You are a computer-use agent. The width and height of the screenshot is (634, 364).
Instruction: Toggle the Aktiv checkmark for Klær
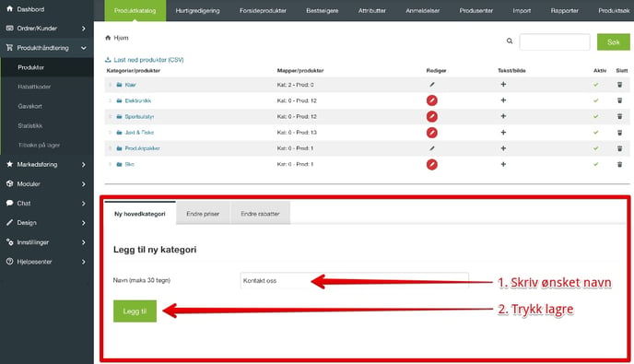pyautogui.click(x=595, y=85)
